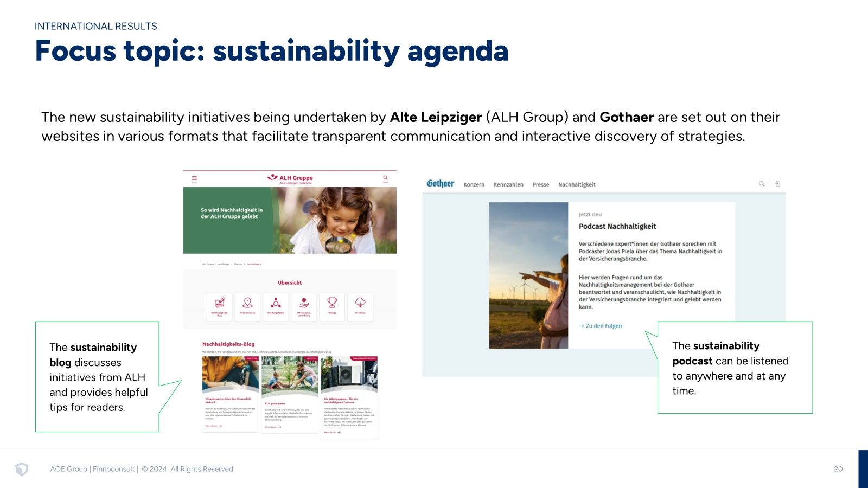868x488 pixels.
Task: Click the shield logo in the slide footer
Action: click(x=22, y=469)
